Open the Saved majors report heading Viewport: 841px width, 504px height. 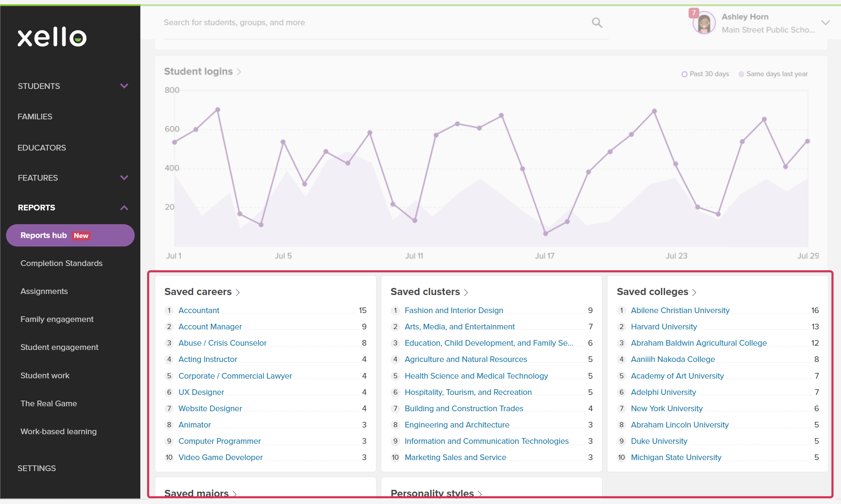click(197, 493)
